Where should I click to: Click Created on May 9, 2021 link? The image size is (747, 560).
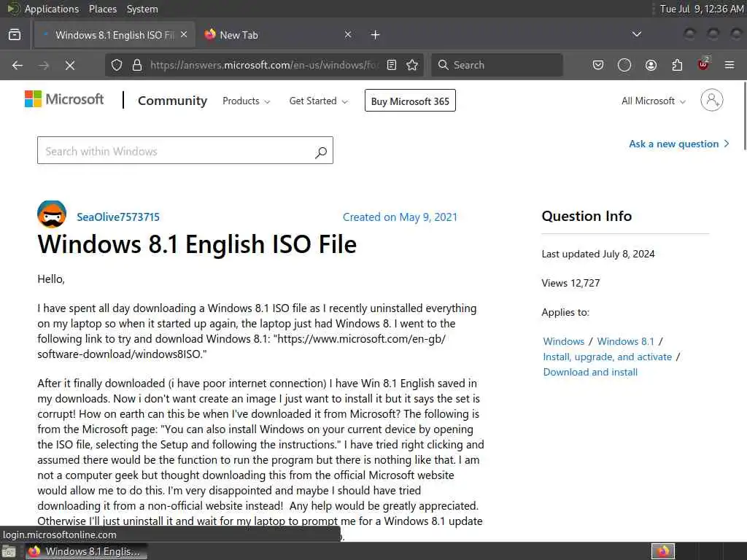tap(400, 217)
